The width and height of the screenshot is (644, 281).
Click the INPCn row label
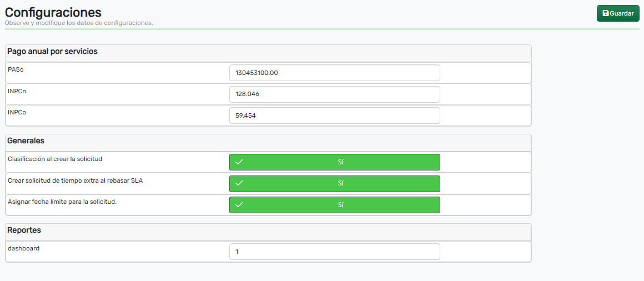(17, 91)
